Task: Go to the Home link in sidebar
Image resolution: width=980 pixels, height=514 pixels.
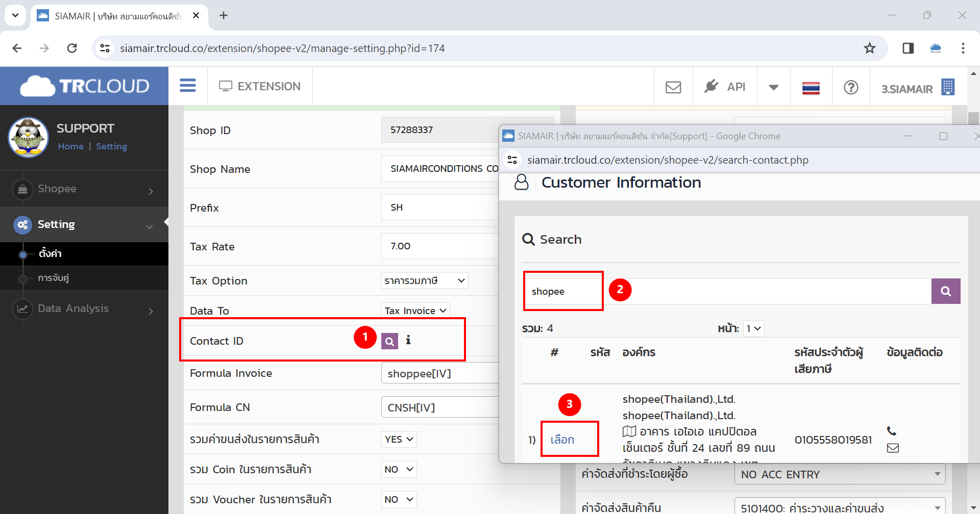Action: coord(70,146)
